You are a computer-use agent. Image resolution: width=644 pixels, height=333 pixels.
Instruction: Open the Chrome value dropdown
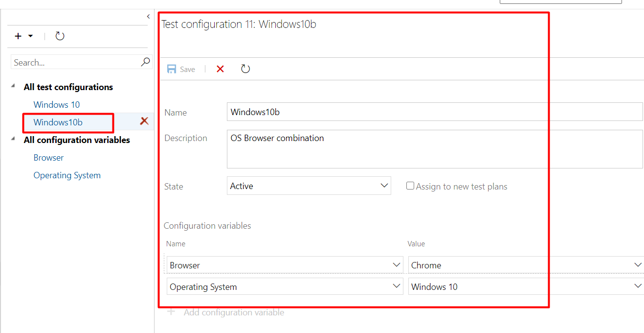(x=526, y=265)
